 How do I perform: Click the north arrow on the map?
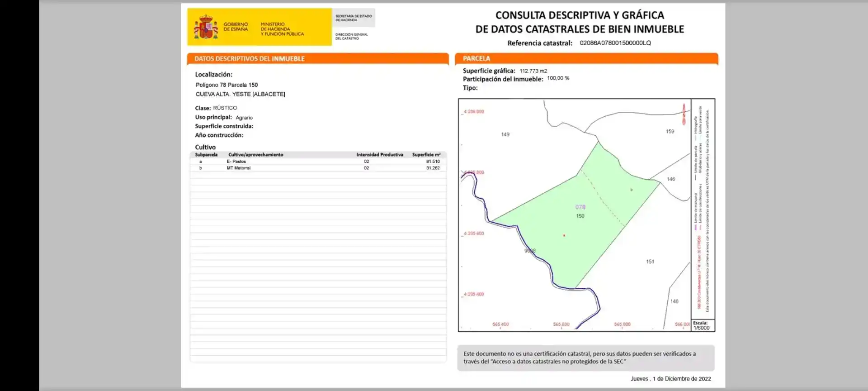(684, 114)
